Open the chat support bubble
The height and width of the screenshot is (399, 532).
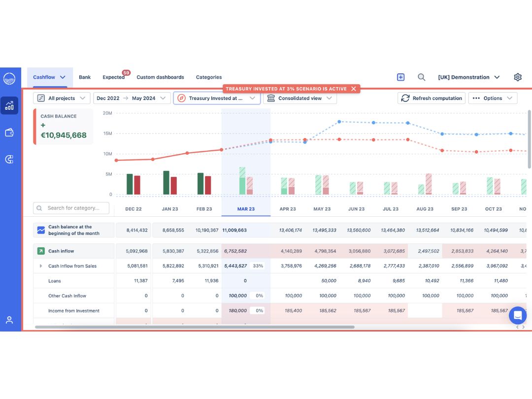click(x=518, y=316)
